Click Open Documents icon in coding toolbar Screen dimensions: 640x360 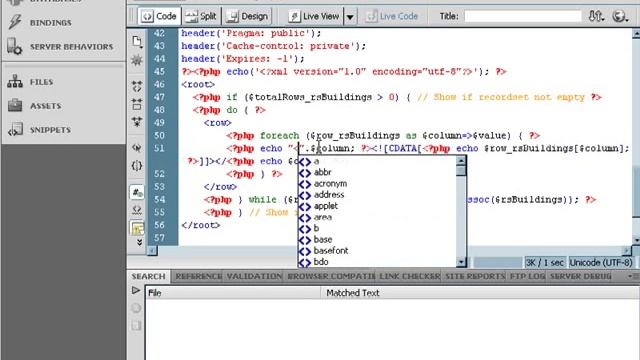coord(137,42)
